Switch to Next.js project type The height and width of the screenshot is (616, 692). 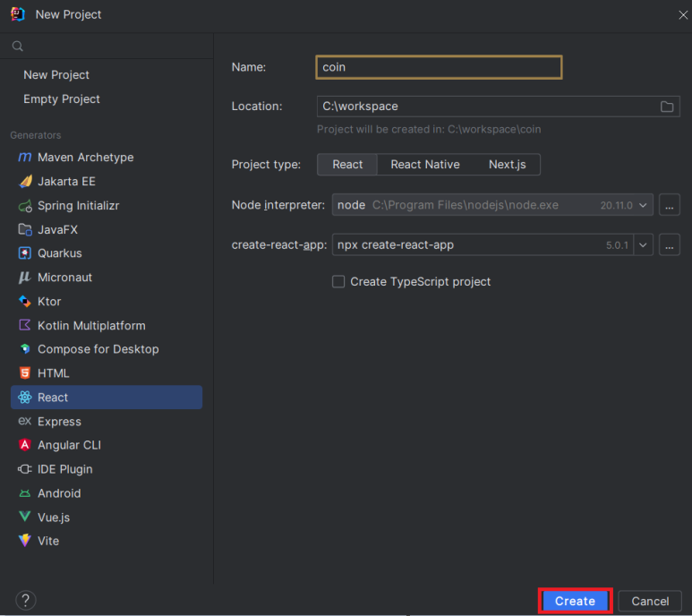coord(507,165)
